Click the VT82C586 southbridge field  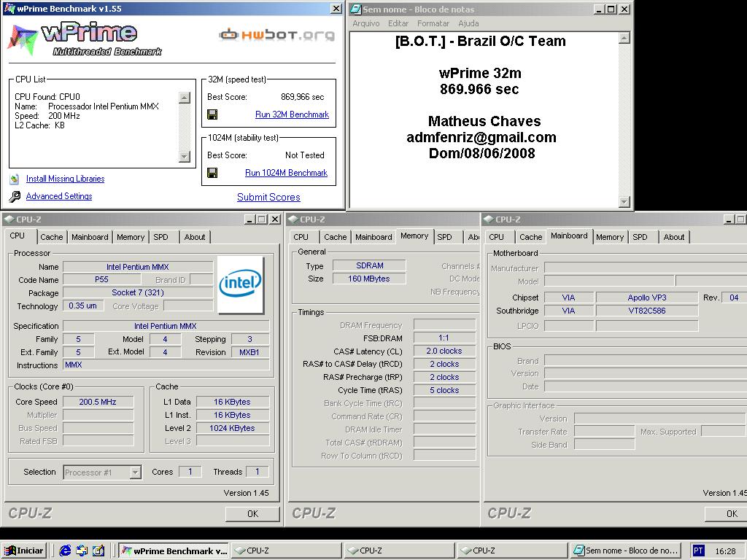pyautogui.click(x=647, y=311)
